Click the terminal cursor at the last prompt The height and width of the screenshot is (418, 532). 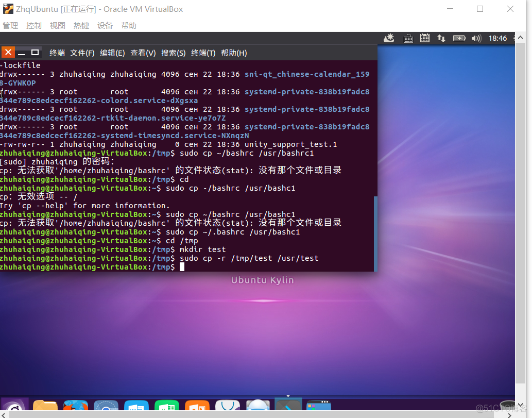point(182,267)
